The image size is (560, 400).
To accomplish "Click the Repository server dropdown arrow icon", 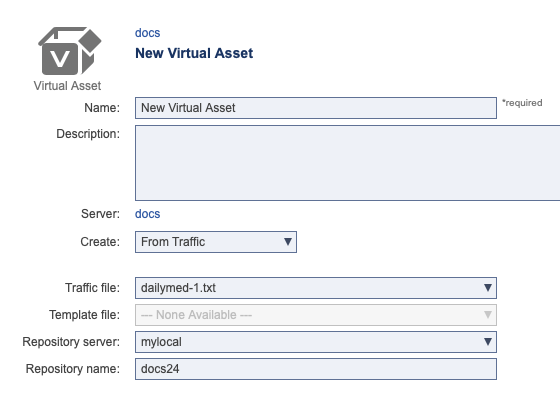I will [488, 342].
